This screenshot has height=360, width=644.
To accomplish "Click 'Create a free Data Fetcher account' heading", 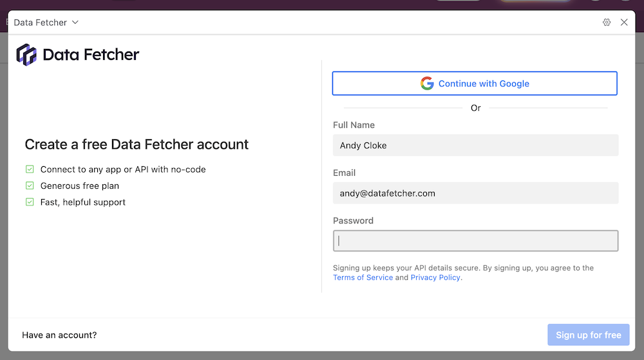I will (x=137, y=144).
